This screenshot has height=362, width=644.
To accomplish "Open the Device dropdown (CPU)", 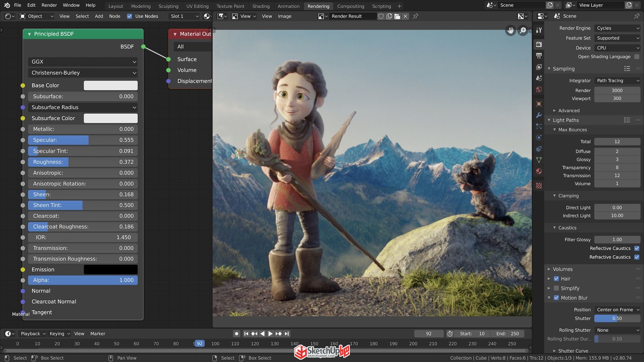I will (617, 48).
